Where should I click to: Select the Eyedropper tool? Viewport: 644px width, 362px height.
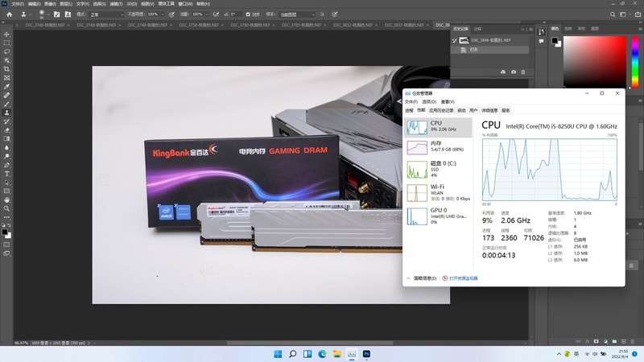point(7,86)
